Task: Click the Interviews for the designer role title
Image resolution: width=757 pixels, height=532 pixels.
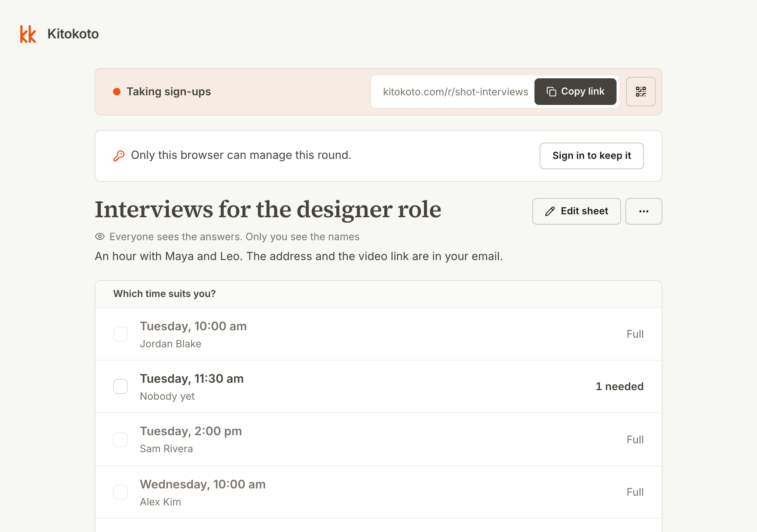Action: [268, 209]
